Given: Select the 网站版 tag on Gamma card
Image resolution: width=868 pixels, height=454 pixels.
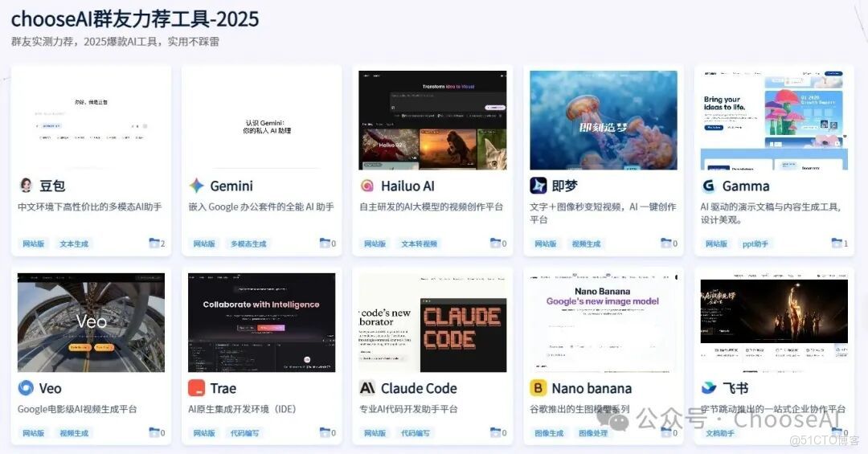Looking at the screenshot, I should tap(716, 243).
